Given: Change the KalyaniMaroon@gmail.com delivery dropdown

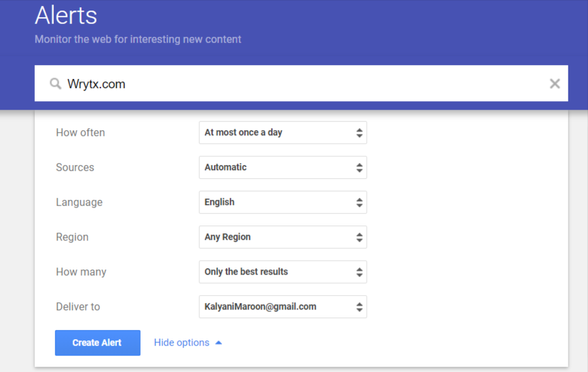Looking at the screenshot, I should [283, 307].
